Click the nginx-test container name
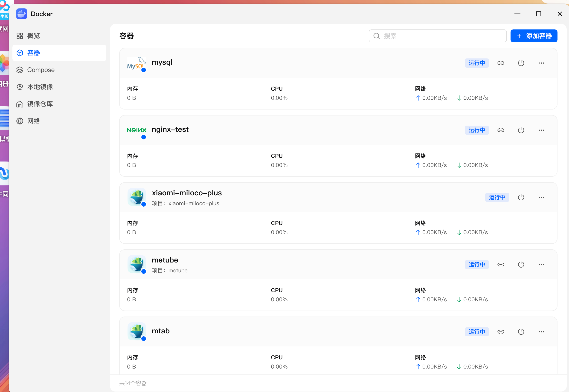Screen dimensions: 569x392 tap(170, 130)
